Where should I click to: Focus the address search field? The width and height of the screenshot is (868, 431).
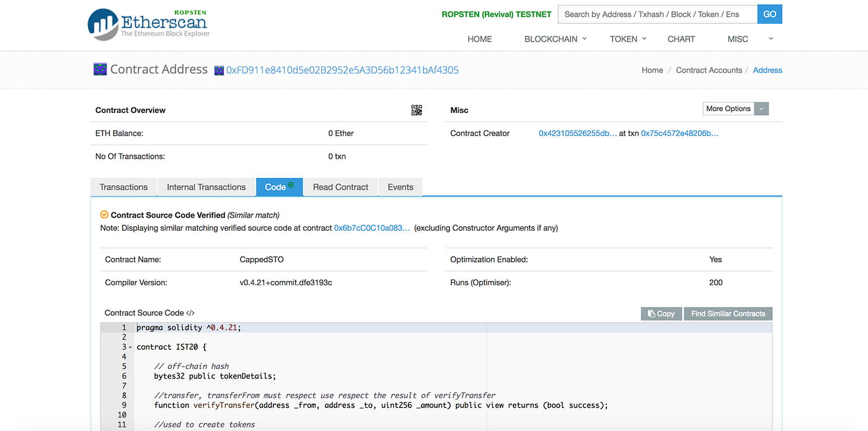657,14
